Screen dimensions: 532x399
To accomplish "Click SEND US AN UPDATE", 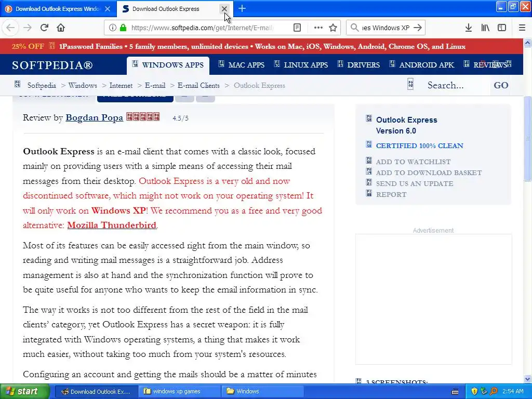I will [415, 183].
